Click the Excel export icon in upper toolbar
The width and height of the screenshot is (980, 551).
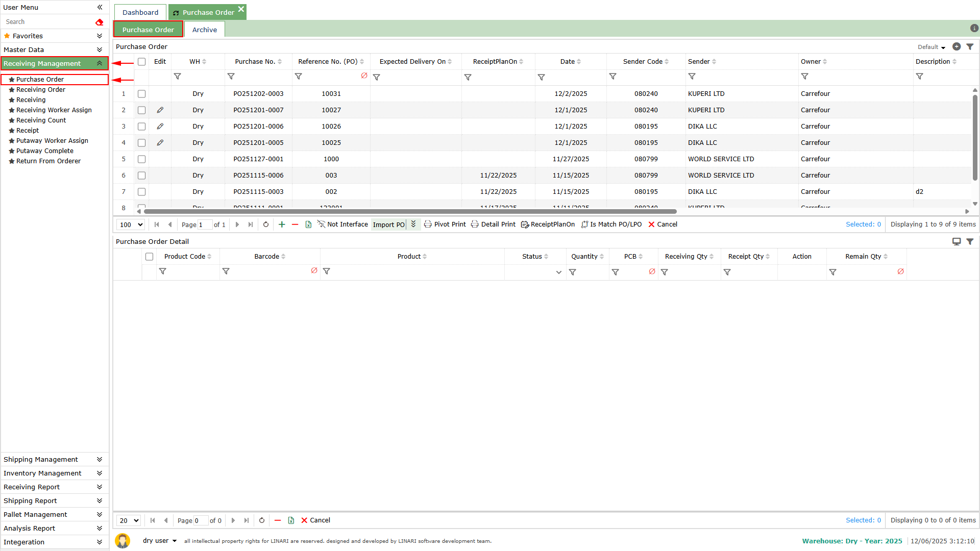click(308, 224)
